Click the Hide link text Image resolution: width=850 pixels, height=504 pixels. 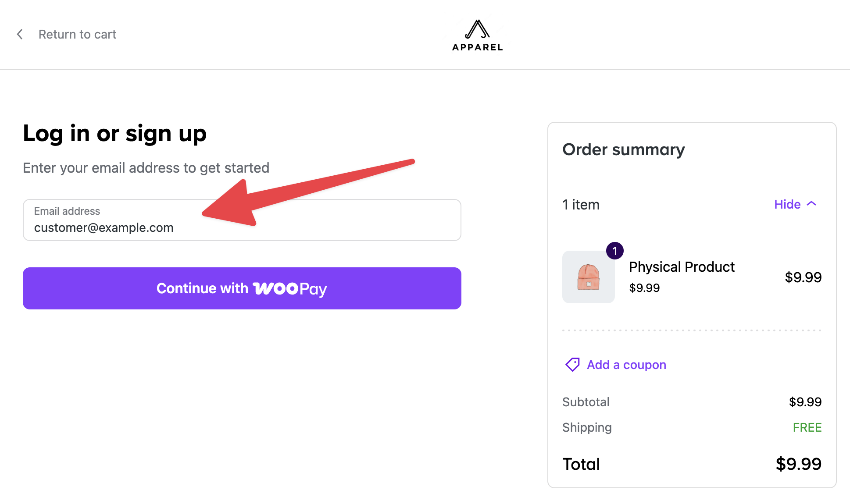point(787,204)
